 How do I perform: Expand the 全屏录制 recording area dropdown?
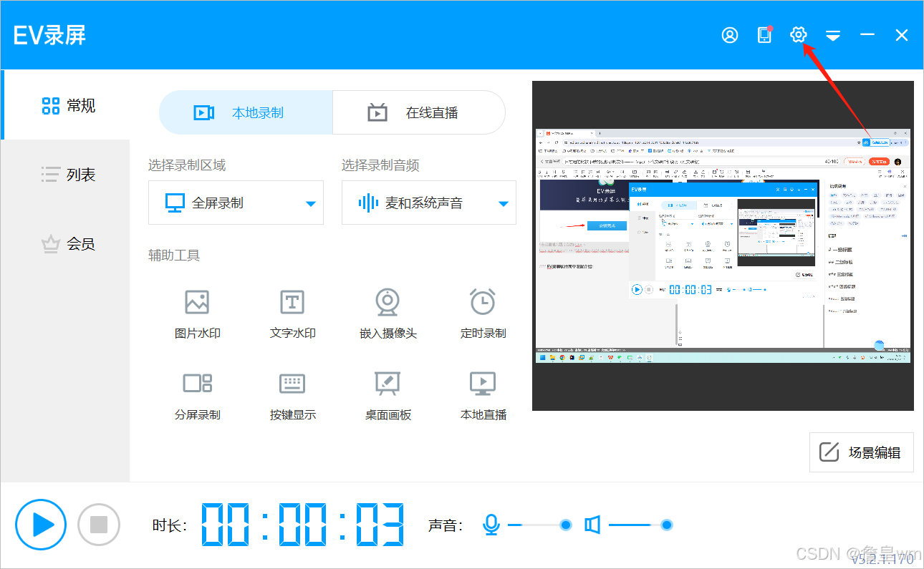click(236, 203)
